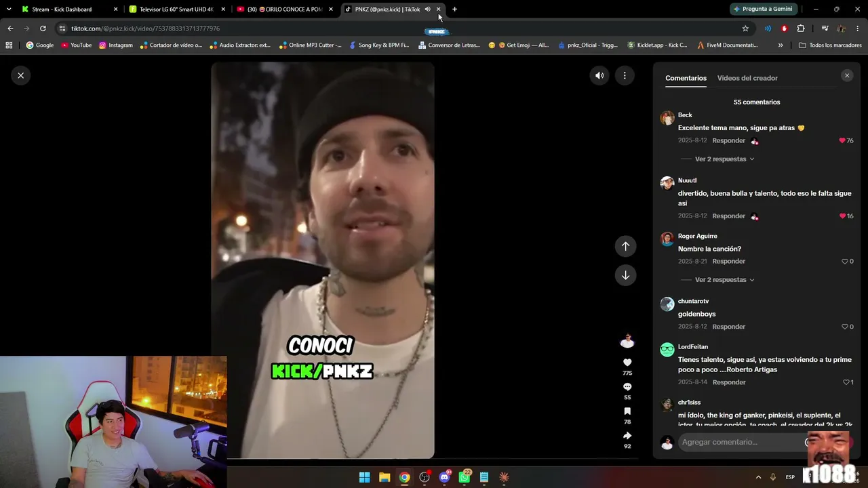Open the Online MP3 Cutter bookmark

pos(311,45)
